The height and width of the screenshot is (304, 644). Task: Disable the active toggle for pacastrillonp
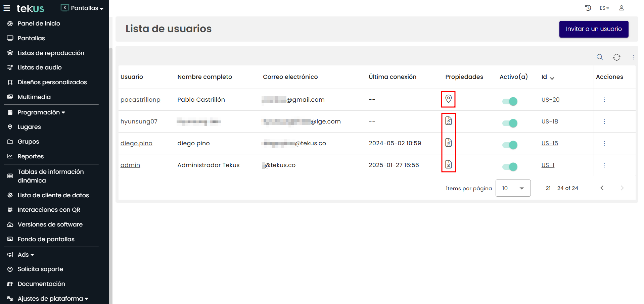510,101
